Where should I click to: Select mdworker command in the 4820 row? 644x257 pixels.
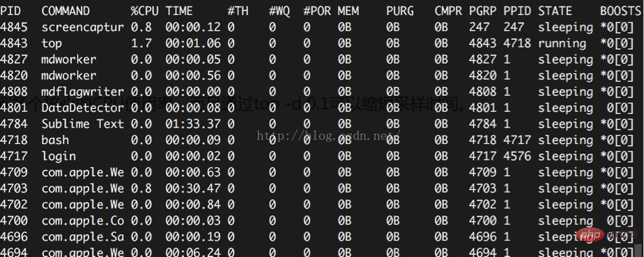(69, 75)
